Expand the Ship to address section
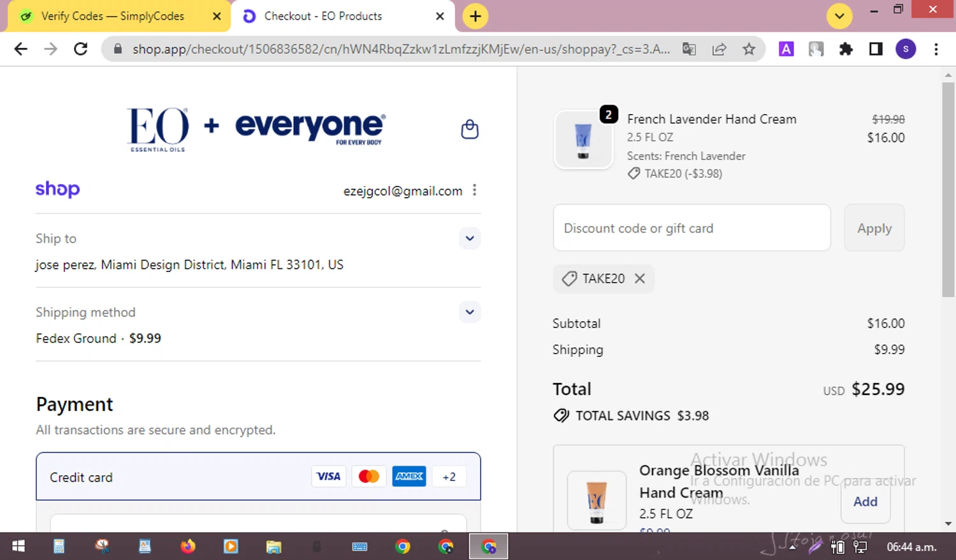This screenshot has height=560, width=956. [x=470, y=238]
